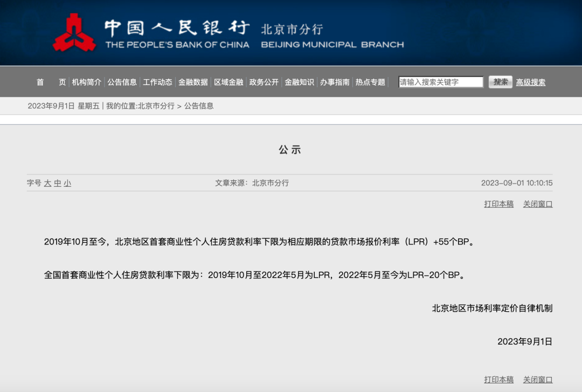Click the 搜索 search button
Viewport: 582px width, 392px height.
[501, 81]
